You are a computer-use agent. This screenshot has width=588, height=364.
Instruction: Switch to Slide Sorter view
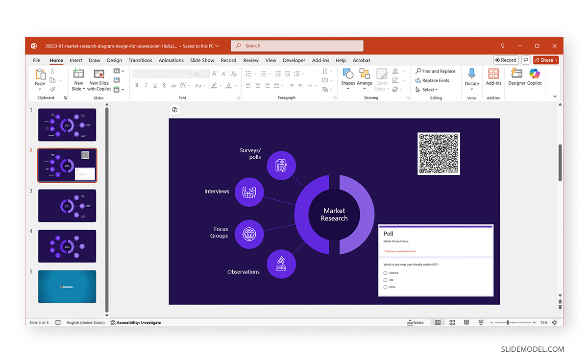[452, 322]
